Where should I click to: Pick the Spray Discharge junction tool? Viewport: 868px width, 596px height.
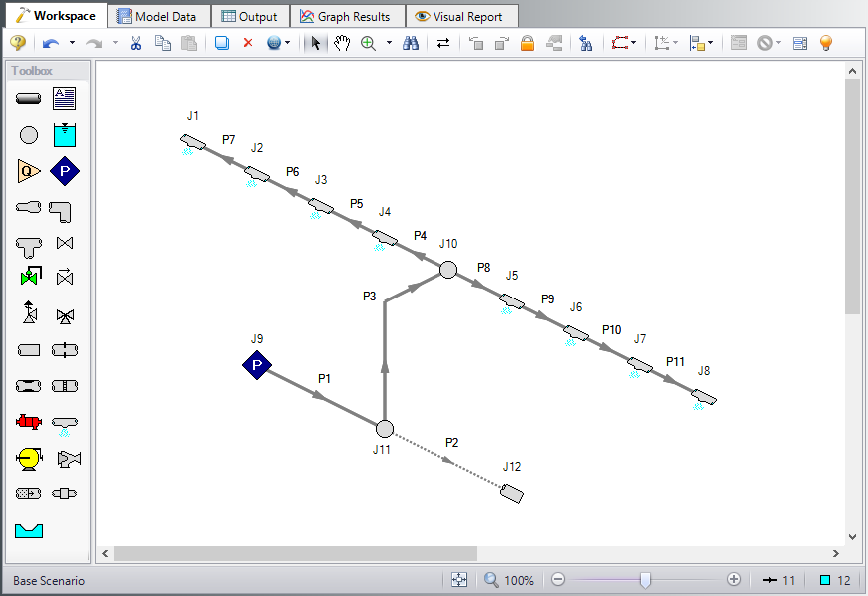pos(65,422)
